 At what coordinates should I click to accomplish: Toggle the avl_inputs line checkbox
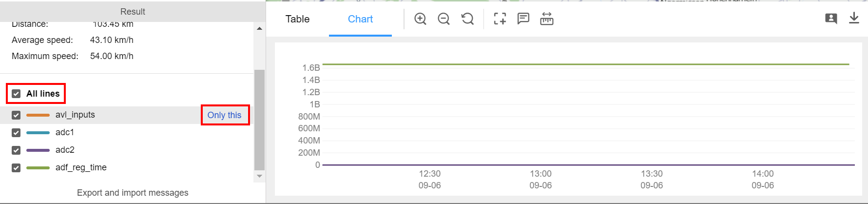click(16, 115)
